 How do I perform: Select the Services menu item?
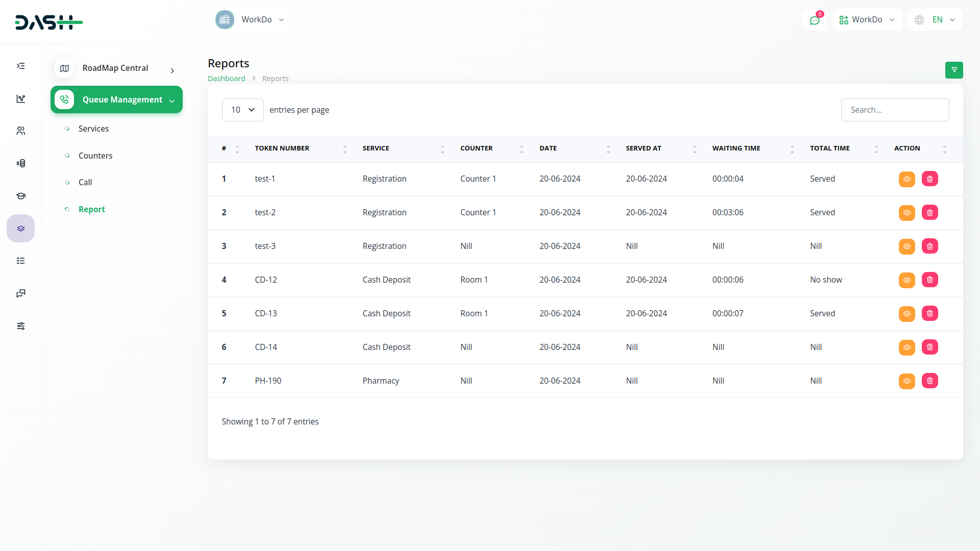93,129
